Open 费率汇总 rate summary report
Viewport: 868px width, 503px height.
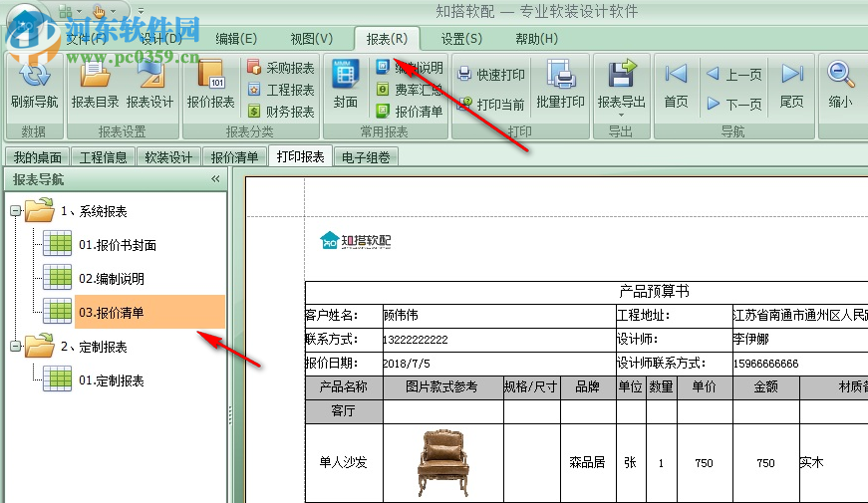[410, 90]
